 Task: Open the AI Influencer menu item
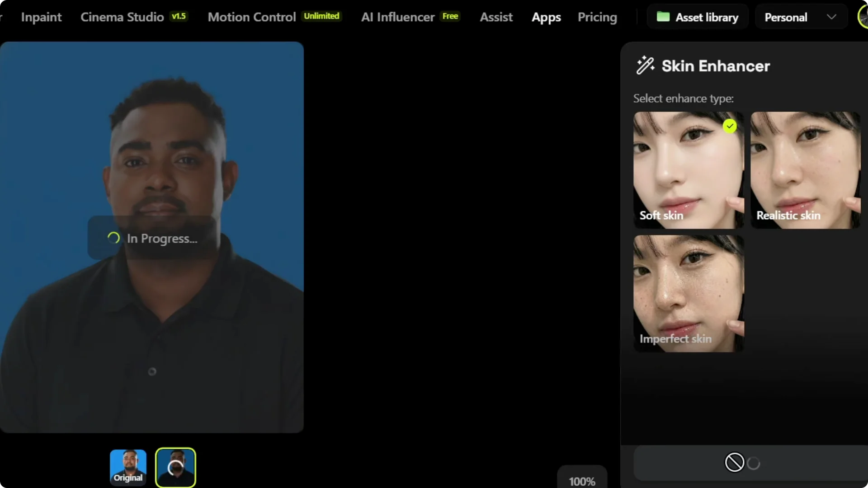coord(397,16)
